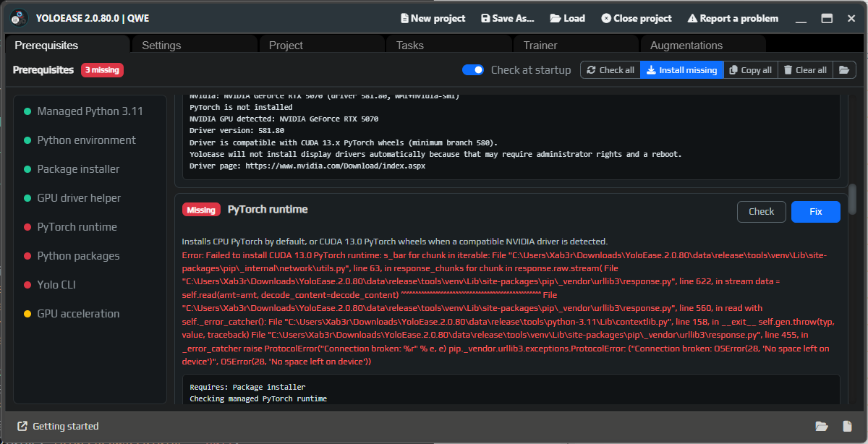The width and height of the screenshot is (868, 444).
Task: Maximize the YoloEase window
Action: pos(827,18)
